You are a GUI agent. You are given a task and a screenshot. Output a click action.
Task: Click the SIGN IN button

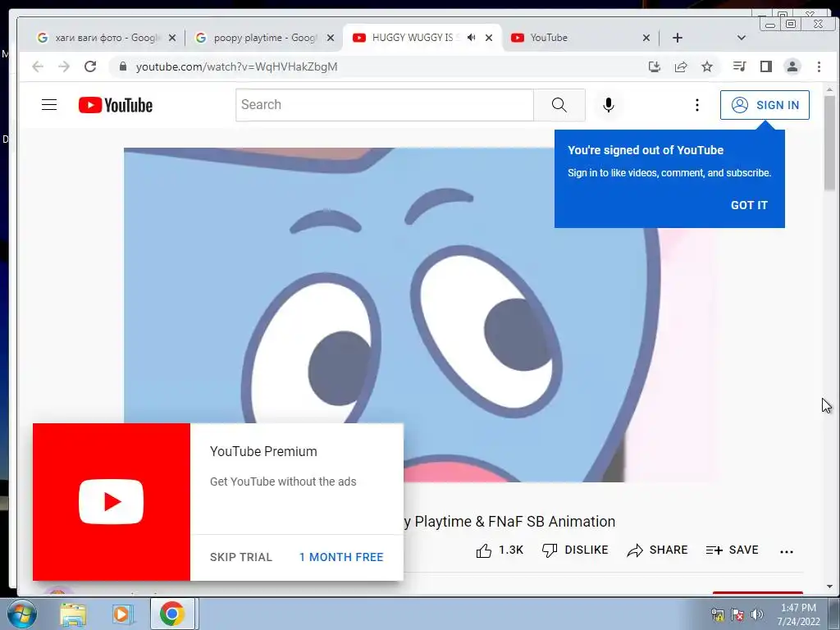[x=765, y=105]
